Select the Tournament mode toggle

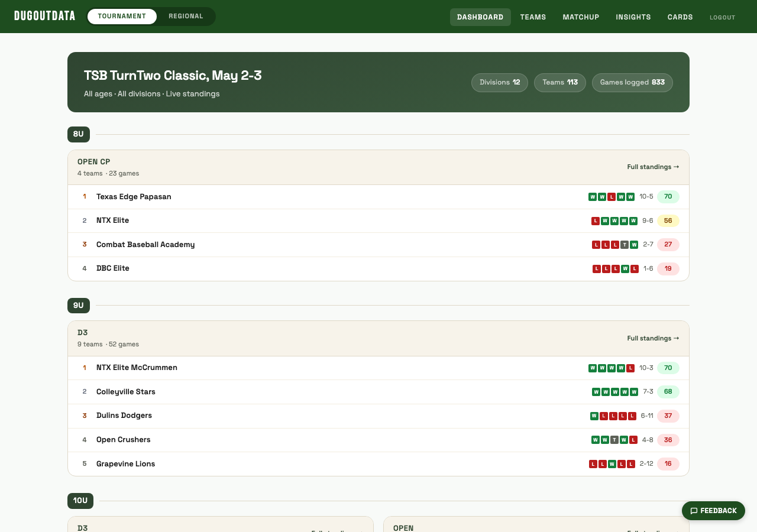(x=122, y=16)
